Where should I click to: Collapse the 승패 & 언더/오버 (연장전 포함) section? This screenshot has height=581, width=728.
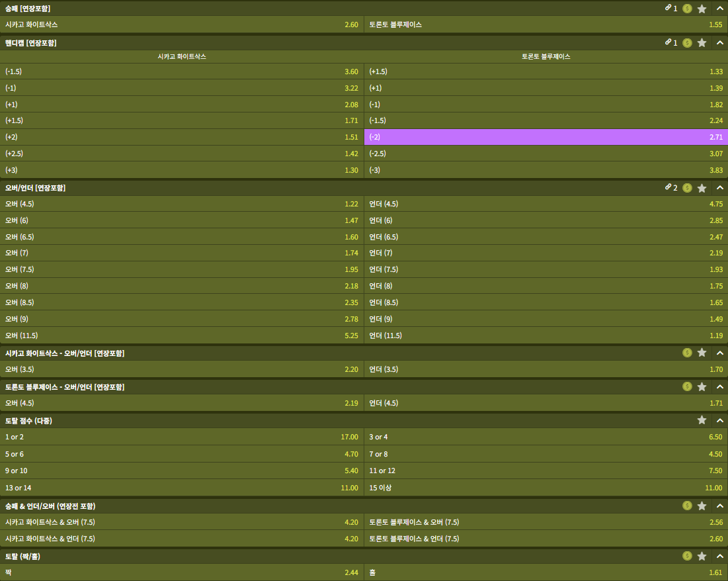719,506
